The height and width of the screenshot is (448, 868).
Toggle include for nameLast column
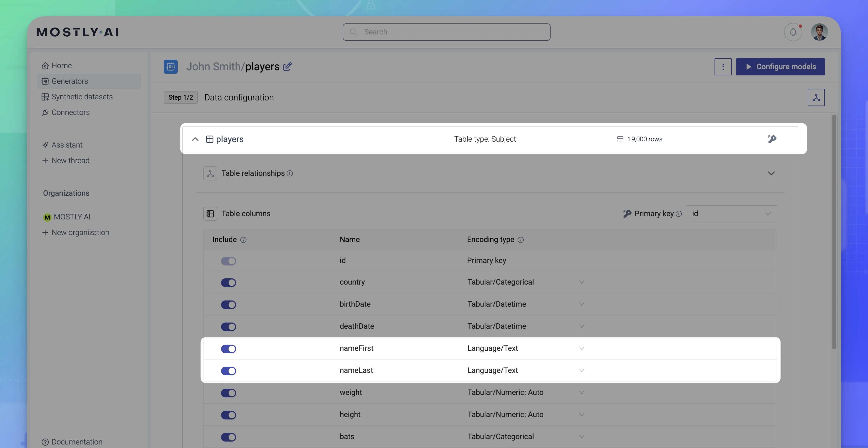229,371
